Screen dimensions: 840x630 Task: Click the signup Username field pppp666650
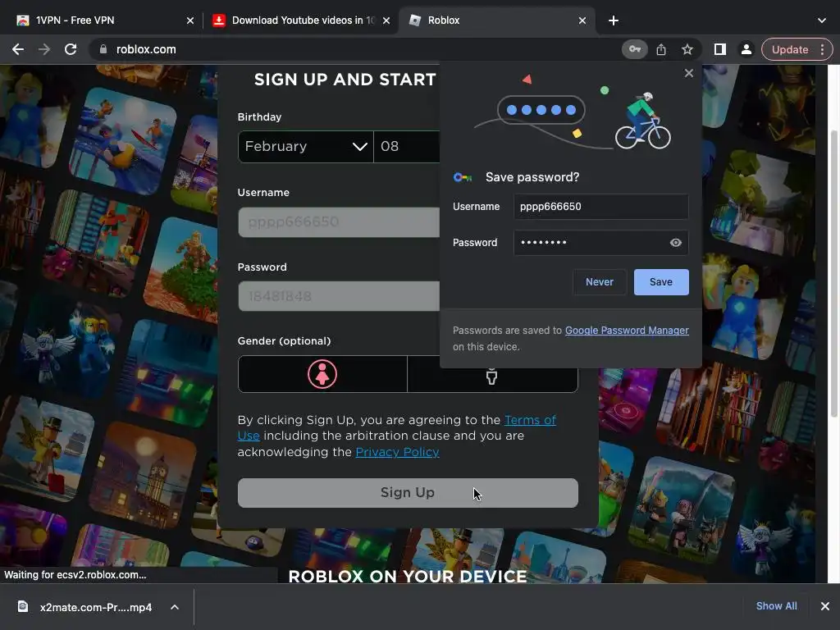[339, 221]
